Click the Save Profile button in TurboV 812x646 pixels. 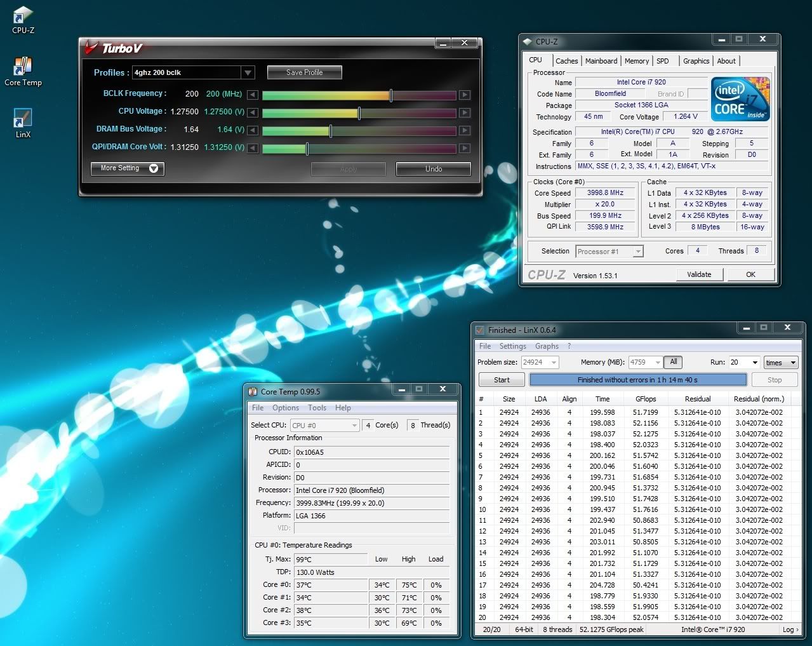tap(304, 72)
